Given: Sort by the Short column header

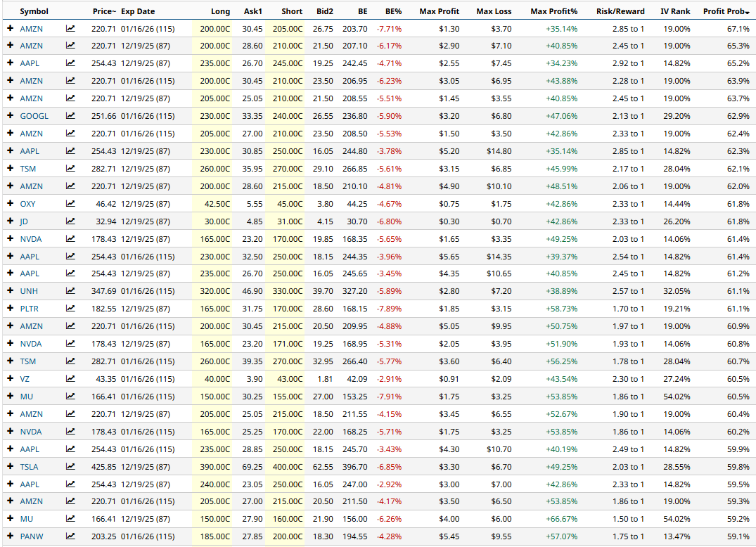Looking at the screenshot, I should (292, 11).
